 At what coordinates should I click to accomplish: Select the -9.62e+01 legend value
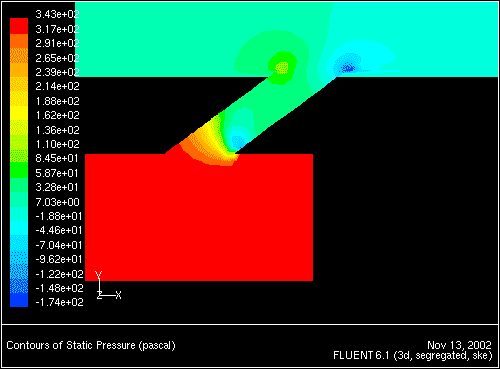point(59,259)
